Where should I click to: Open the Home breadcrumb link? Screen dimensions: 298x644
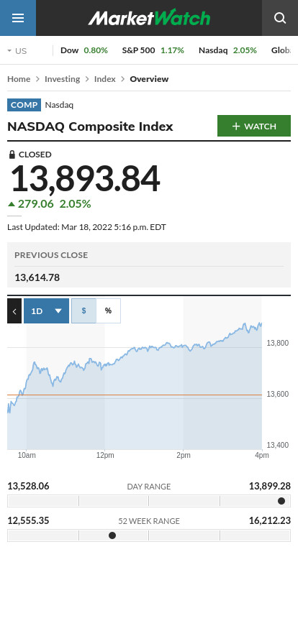(19, 79)
